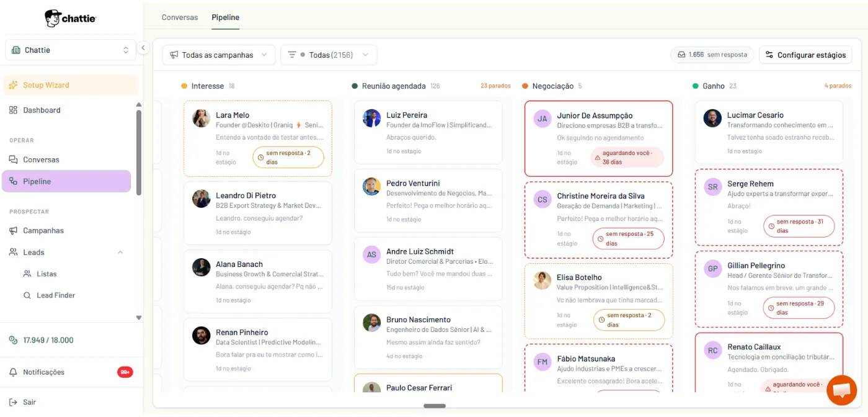The height and width of the screenshot is (417, 868).
Task: Click the notifications bell icon
Action: click(x=14, y=372)
